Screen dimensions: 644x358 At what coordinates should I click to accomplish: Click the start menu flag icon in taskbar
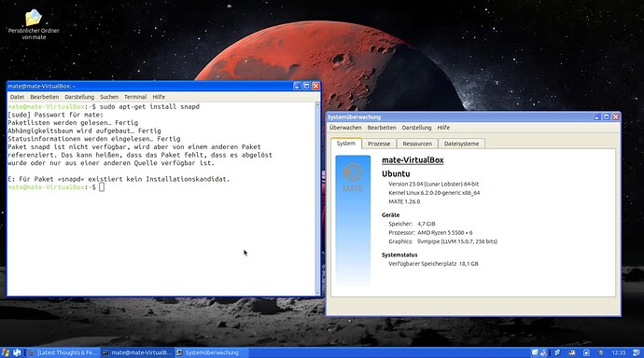click(6, 352)
